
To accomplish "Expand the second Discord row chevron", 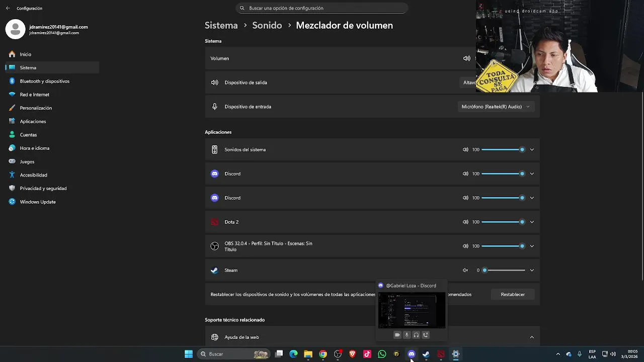I will (x=532, y=198).
